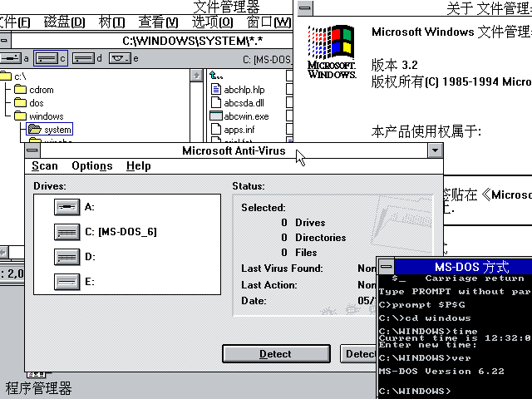Open the 查看(V) menu in File Manager
The height and width of the screenshot is (399, 532).
click(x=158, y=22)
